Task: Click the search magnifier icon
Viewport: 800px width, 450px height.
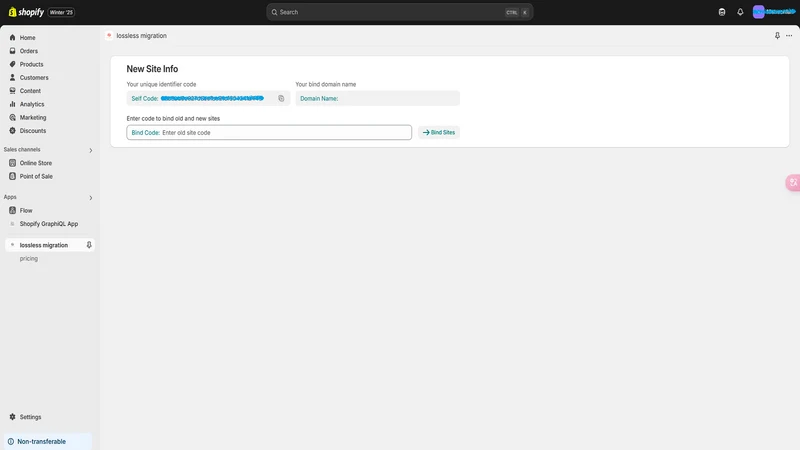Action: click(x=274, y=12)
